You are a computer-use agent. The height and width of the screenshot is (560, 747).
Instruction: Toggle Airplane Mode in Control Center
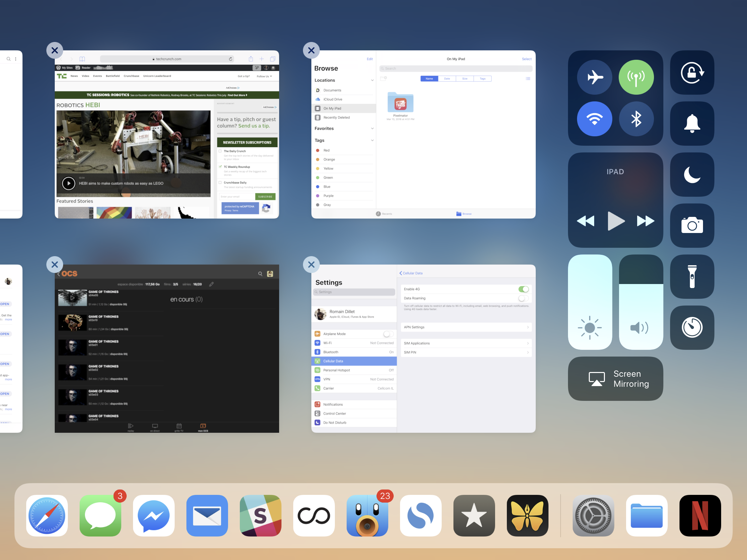click(x=595, y=77)
